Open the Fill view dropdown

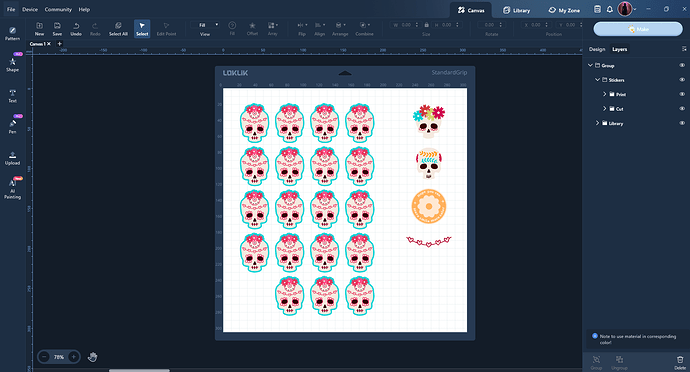[x=205, y=25]
